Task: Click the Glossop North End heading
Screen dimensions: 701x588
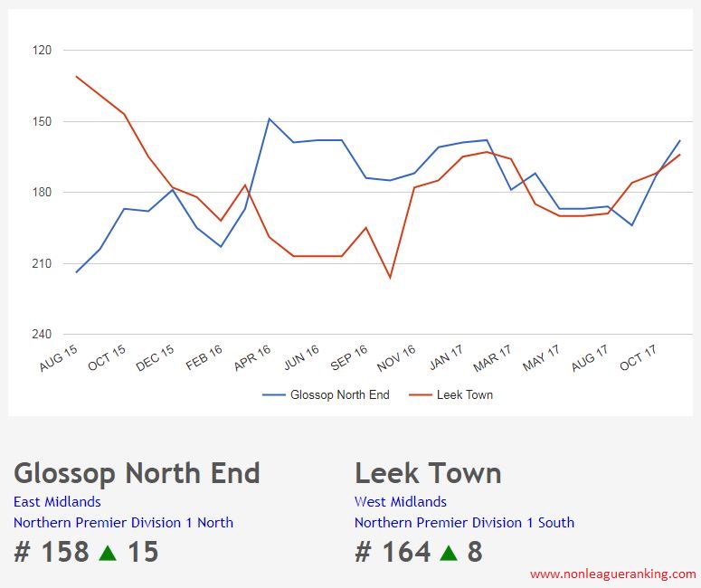Action: coord(137,473)
